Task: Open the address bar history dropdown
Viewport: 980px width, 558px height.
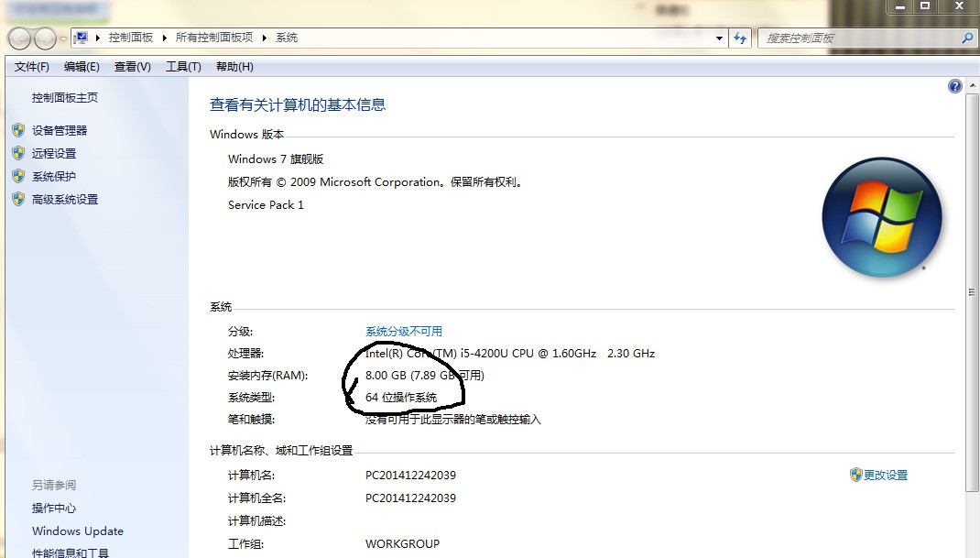Action: (x=719, y=38)
